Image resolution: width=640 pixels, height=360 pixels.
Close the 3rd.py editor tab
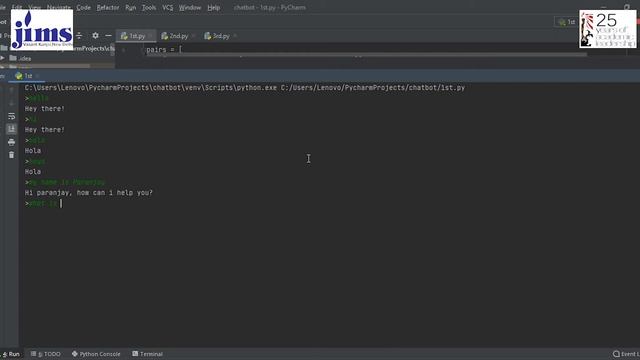point(236,36)
